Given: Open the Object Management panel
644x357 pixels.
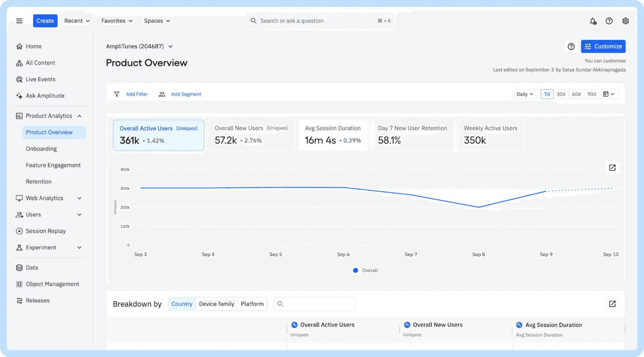Looking at the screenshot, I should [52, 284].
